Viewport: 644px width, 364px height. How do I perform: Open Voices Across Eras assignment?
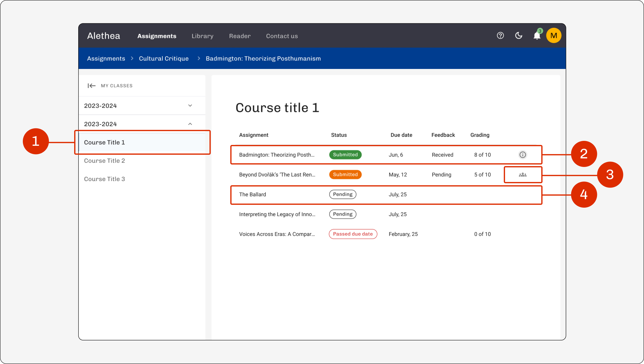[277, 234]
